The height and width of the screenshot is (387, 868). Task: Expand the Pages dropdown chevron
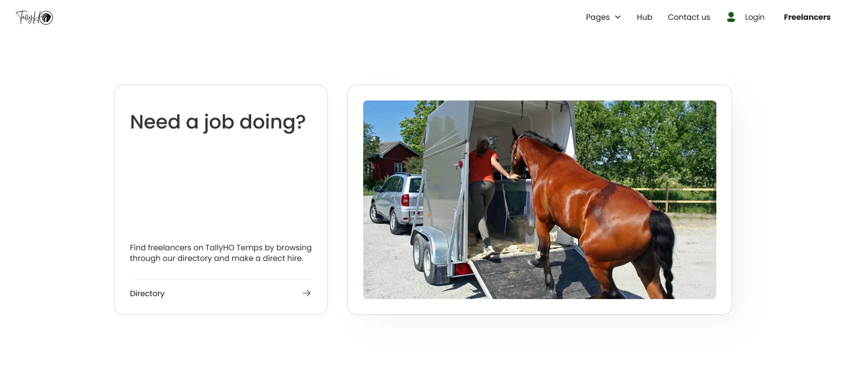pos(618,17)
